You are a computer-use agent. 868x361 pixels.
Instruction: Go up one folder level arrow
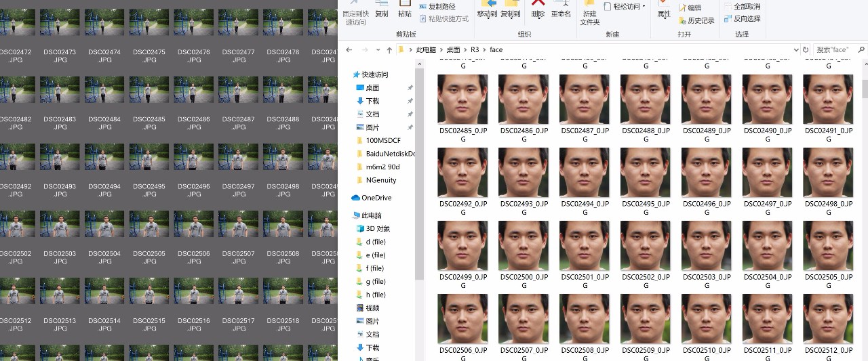click(389, 50)
